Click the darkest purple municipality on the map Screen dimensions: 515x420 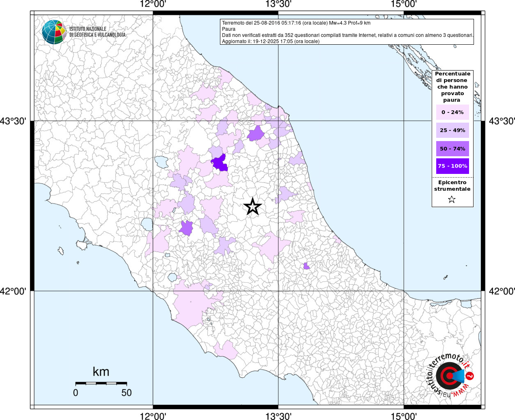click(x=220, y=163)
